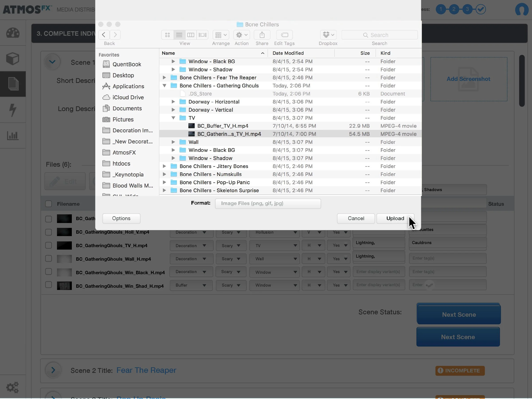Select Documents in Favorites sidebar
Image resolution: width=532 pixels, height=399 pixels.
tap(122, 108)
